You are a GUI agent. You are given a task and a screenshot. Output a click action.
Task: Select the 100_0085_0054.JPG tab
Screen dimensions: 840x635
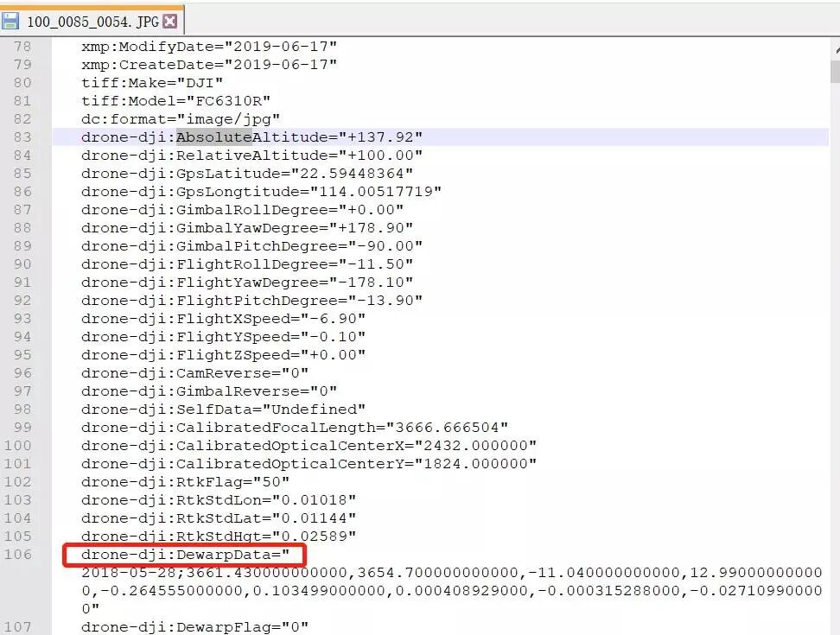[92, 21]
